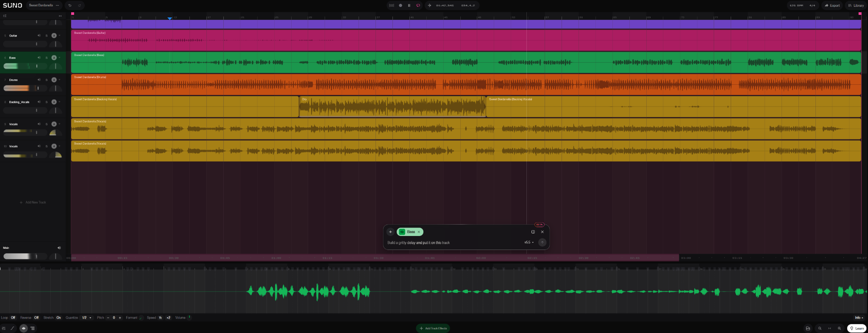
Task: Open the Quantize 1/2 dropdown
Action: coord(86,318)
